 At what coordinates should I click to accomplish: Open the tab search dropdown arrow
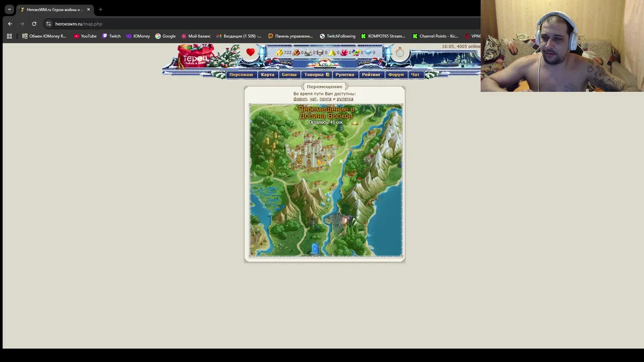[9, 9]
